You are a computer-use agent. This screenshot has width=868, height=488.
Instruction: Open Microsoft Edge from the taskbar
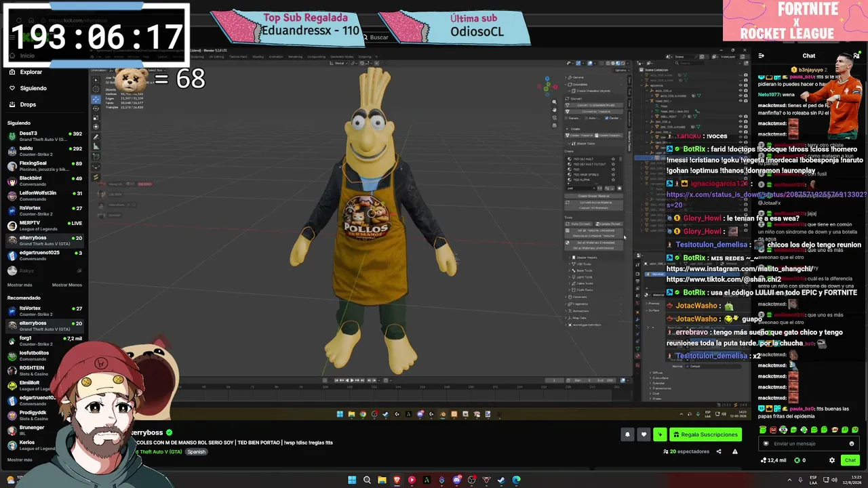point(516,480)
